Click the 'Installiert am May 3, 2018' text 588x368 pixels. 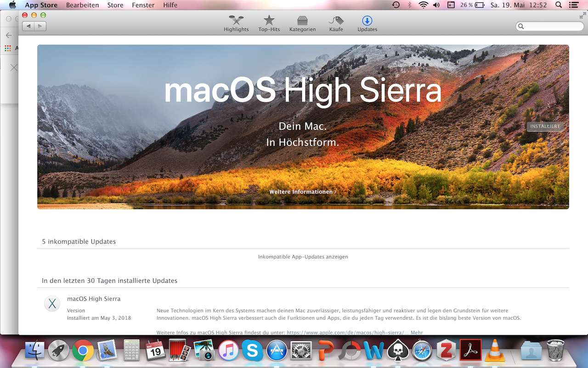pos(99,318)
